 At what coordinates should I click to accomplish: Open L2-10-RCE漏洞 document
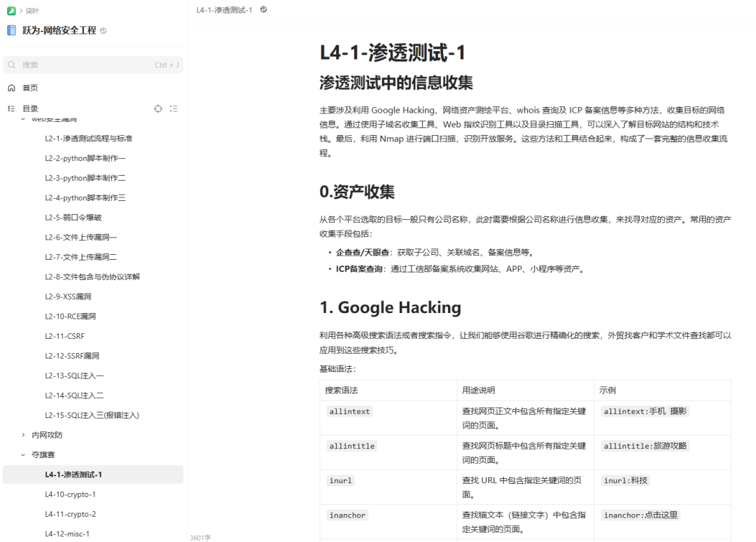pyautogui.click(x=71, y=317)
